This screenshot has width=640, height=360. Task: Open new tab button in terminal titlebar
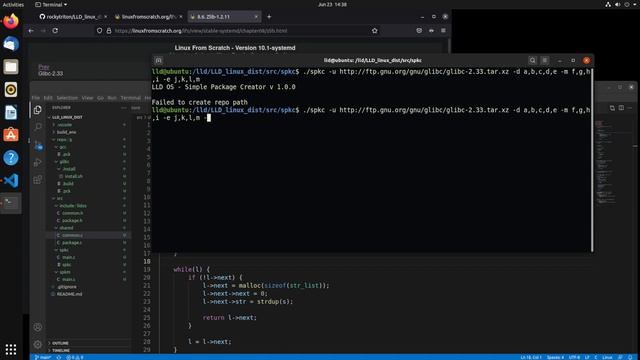point(158,60)
